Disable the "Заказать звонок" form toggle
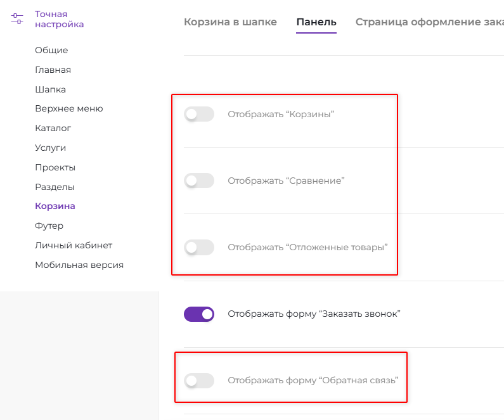The image size is (504, 420). pyautogui.click(x=199, y=314)
